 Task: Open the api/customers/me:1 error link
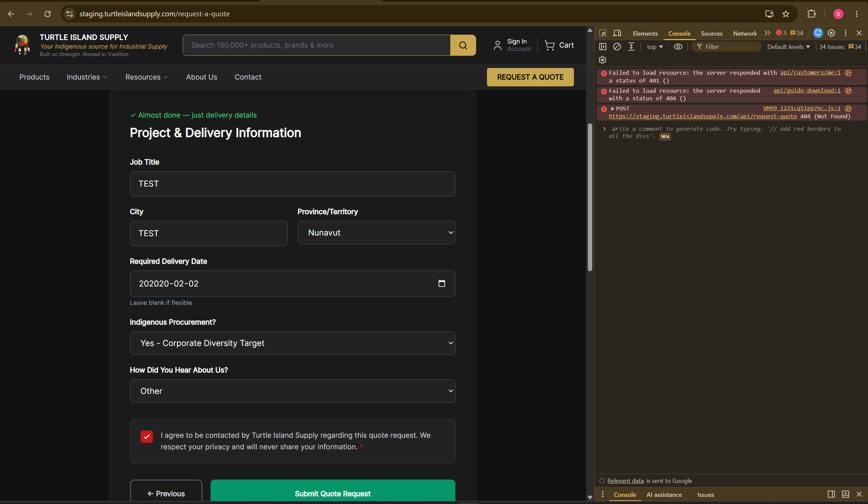[810, 72]
